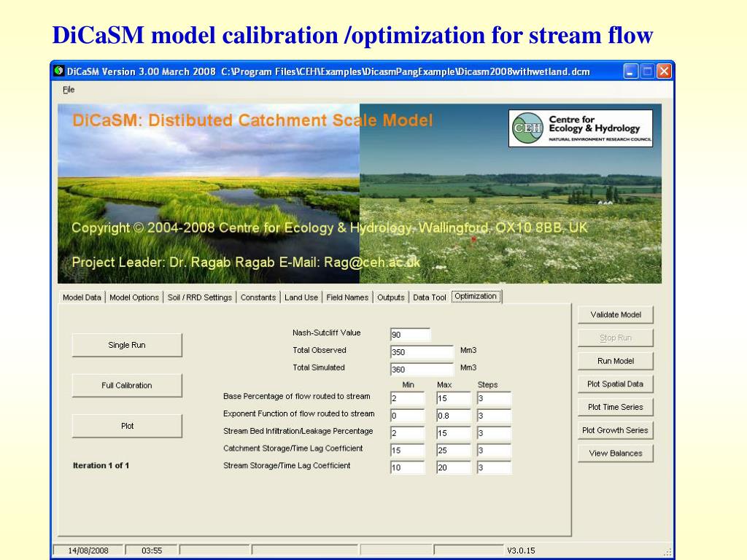Viewport: 747px width, 560px height.
Task: Select the Field Names tab
Action: coord(347,297)
